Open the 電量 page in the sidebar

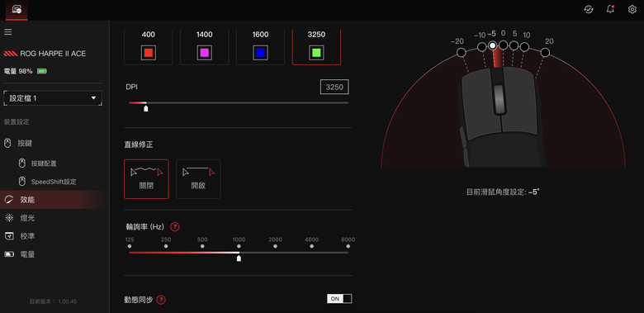pos(27,254)
